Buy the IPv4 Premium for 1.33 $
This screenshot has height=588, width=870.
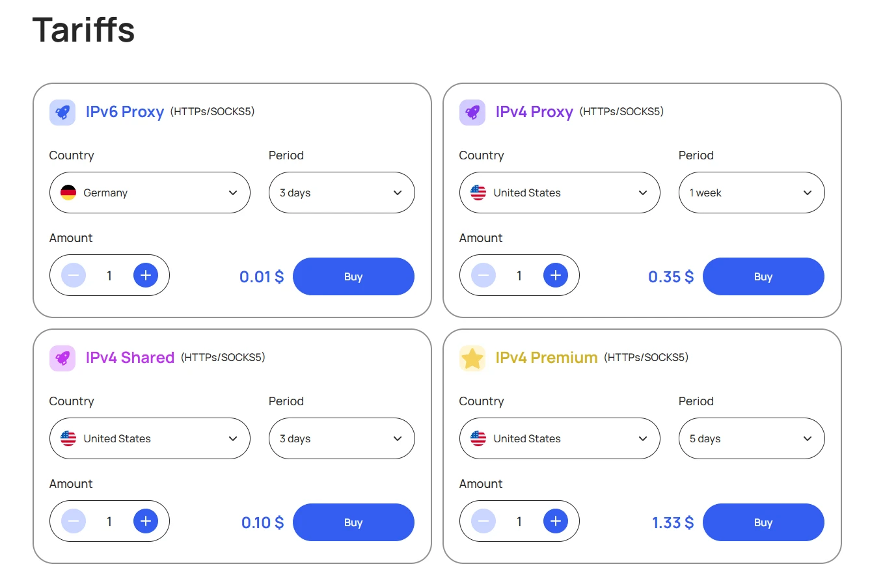(763, 522)
